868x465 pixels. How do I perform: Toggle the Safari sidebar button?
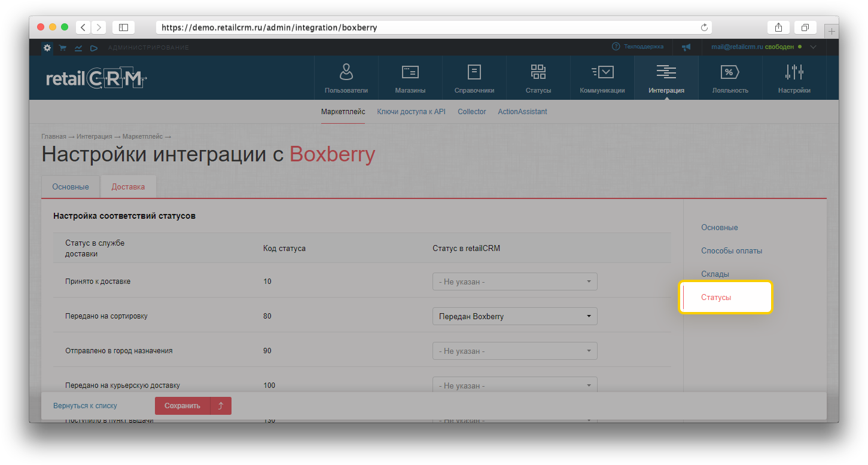pos(123,27)
